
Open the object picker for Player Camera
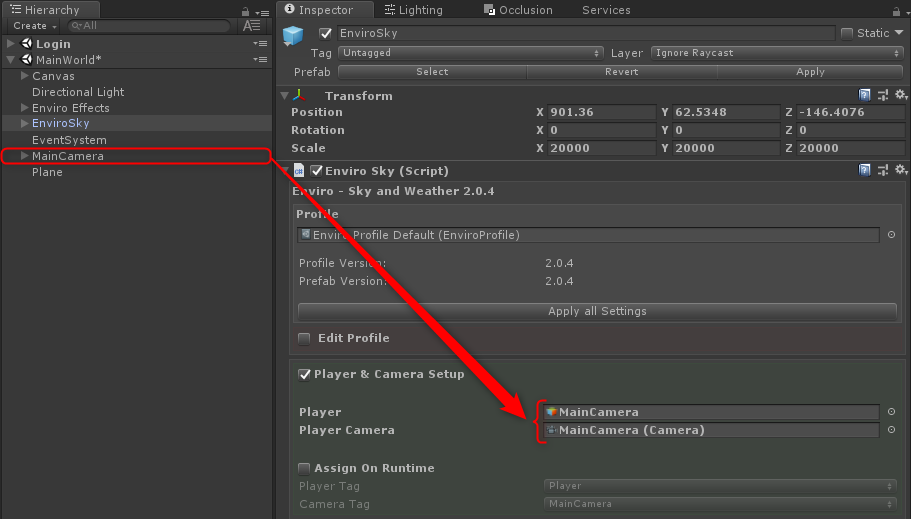[x=891, y=430]
